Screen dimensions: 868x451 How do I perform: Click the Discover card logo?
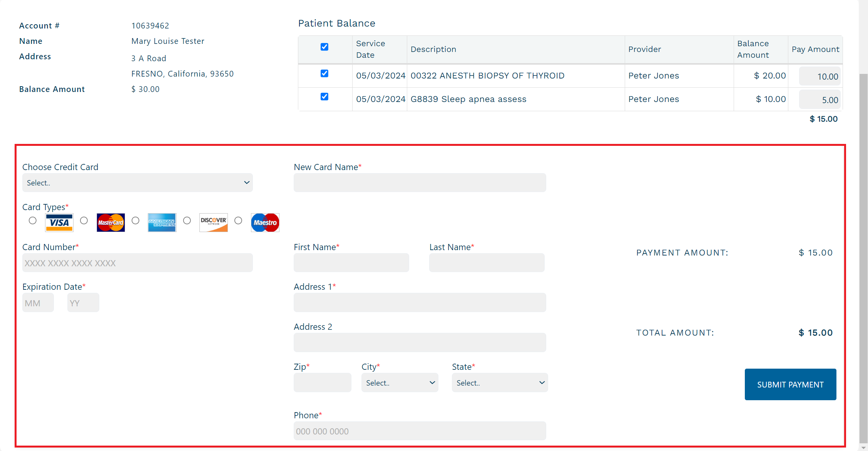point(214,222)
